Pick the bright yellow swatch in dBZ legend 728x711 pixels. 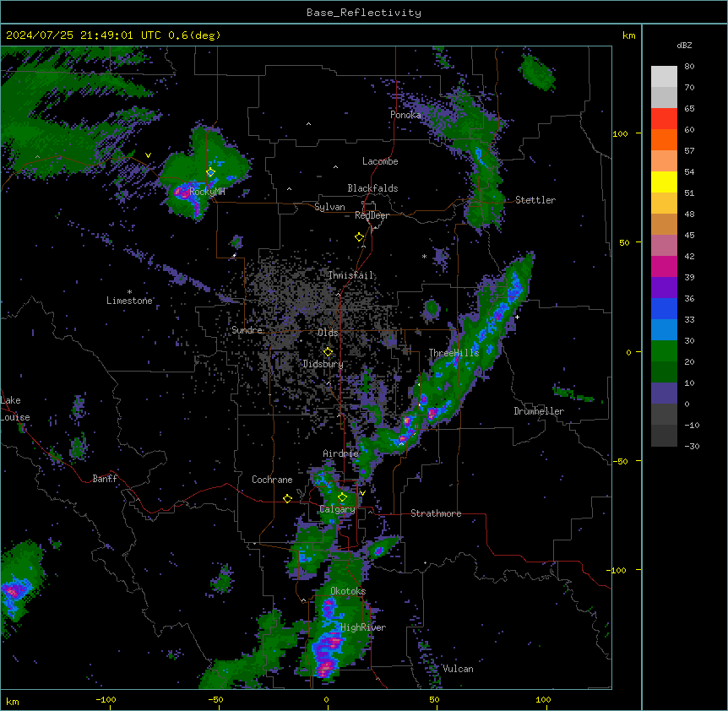point(664,182)
